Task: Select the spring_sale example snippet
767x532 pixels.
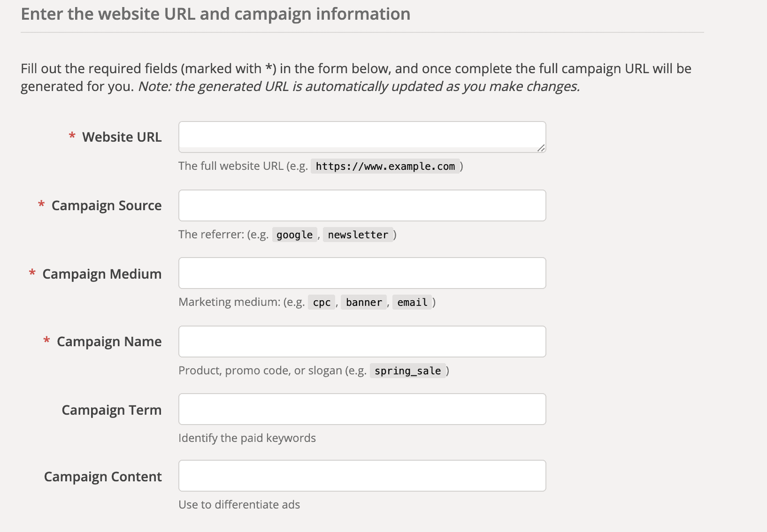Action: point(407,371)
